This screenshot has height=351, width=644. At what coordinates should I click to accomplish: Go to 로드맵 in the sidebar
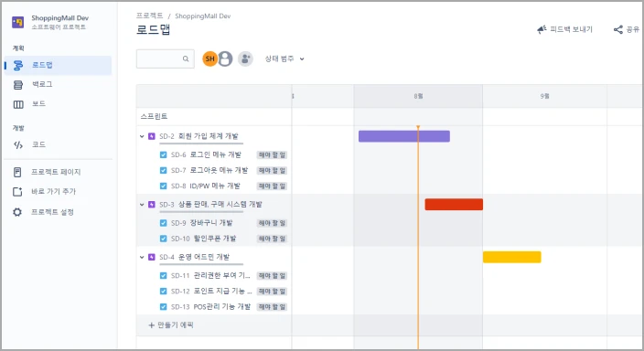tap(58, 65)
